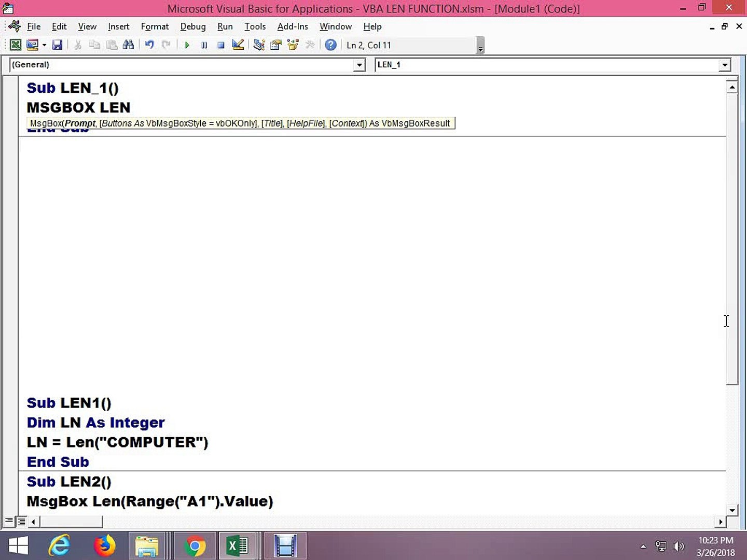Open the Window menu
Viewport: 747px width, 560px height.
pyautogui.click(x=336, y=26)
